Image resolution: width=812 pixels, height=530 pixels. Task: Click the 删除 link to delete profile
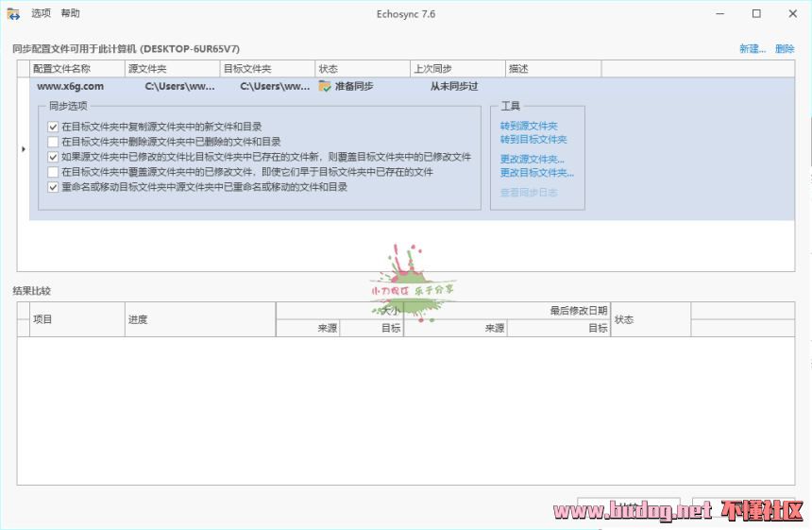click(x=785, y=49)
